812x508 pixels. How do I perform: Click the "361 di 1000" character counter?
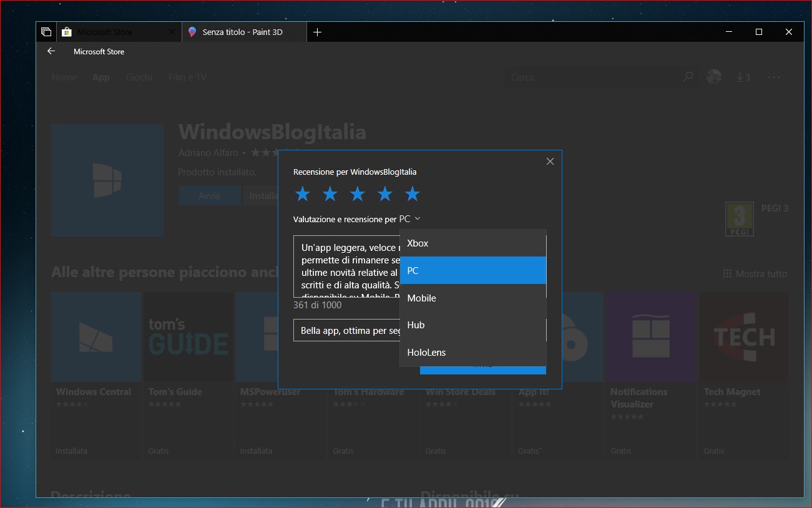pyautogui.click(x=318, y=305)
